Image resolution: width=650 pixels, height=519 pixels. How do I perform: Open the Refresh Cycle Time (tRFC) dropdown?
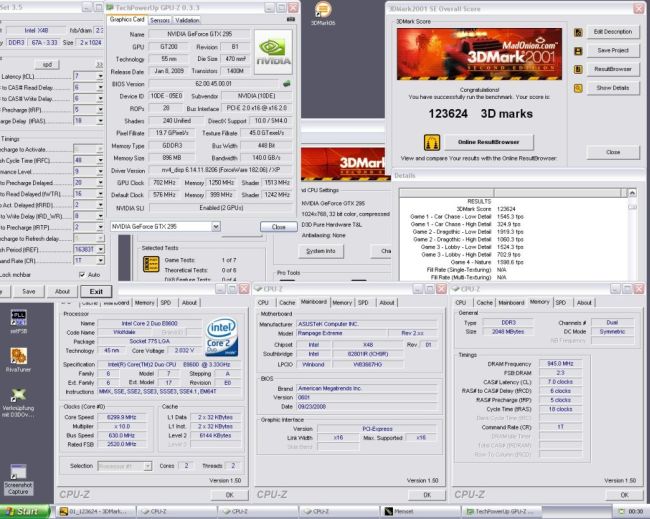[x=100, y=160]
